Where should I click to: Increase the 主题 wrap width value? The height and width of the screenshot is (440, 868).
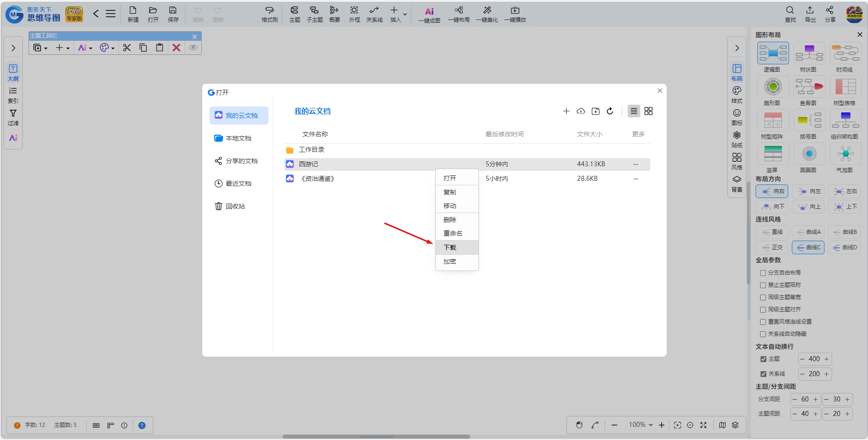[826, 359]
